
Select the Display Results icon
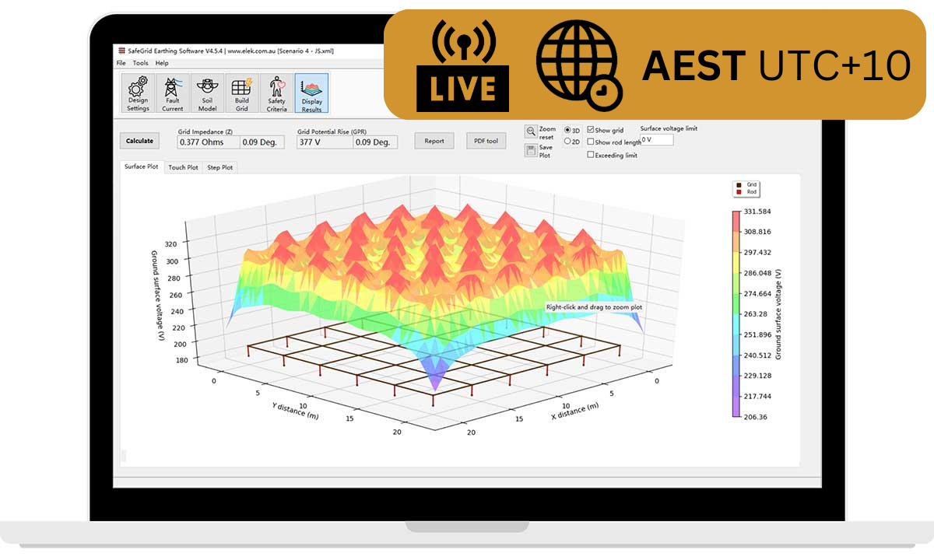coord(311,93)
